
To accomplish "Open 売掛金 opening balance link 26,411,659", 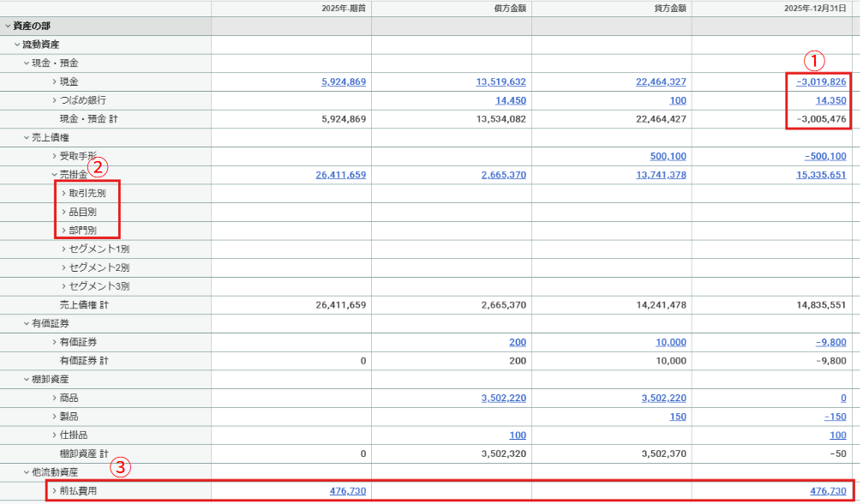I will (x=341, y=175).
